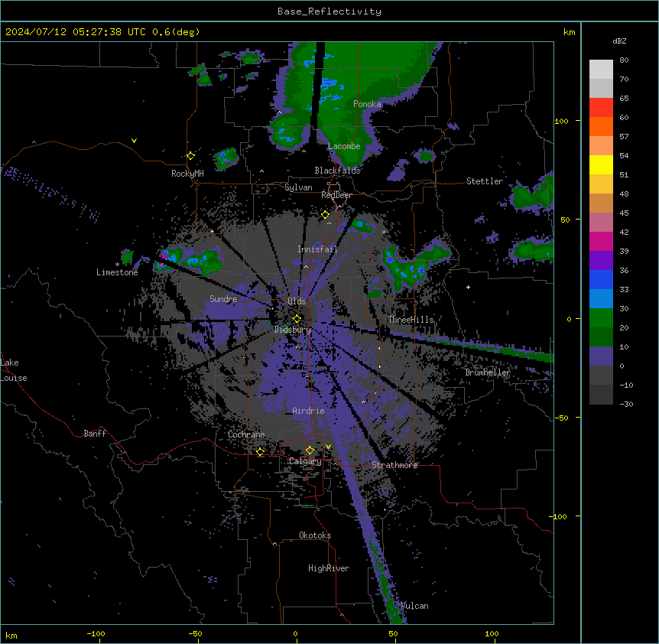Click the 100 tick label on vertical axis
The width and height of the screenshot is (659, 644).
(x=561, y=122)
